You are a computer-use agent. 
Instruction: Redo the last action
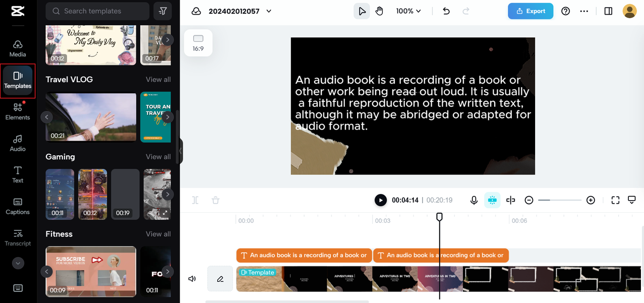tap(466, 11)
